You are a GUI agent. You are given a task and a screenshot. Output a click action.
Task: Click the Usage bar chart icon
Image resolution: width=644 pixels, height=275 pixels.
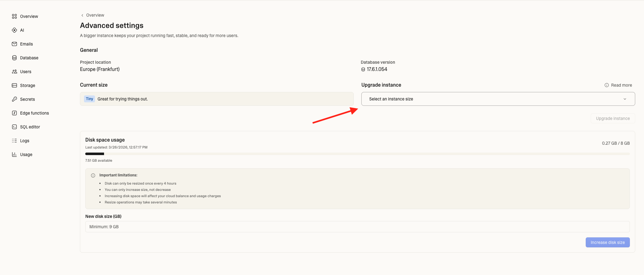(14, 154)
